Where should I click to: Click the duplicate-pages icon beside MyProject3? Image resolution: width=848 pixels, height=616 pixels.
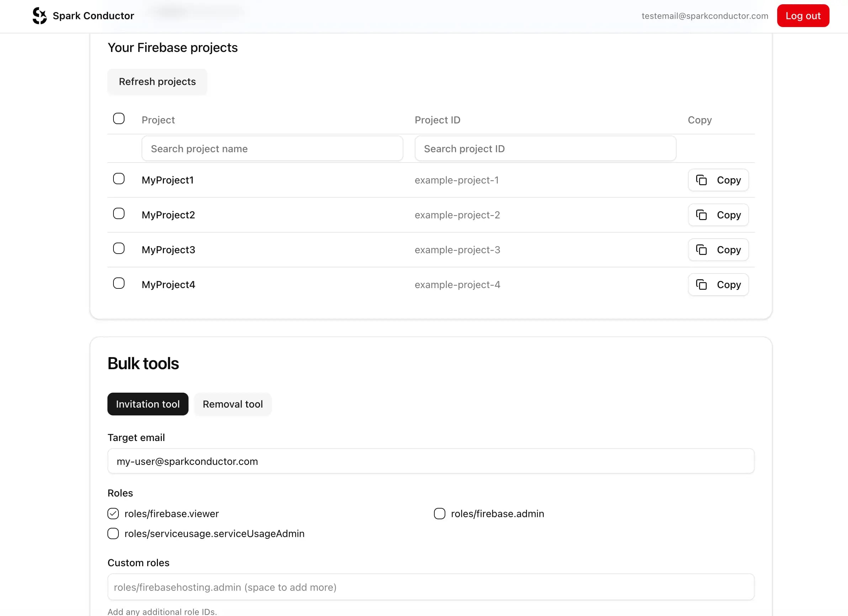702,250
